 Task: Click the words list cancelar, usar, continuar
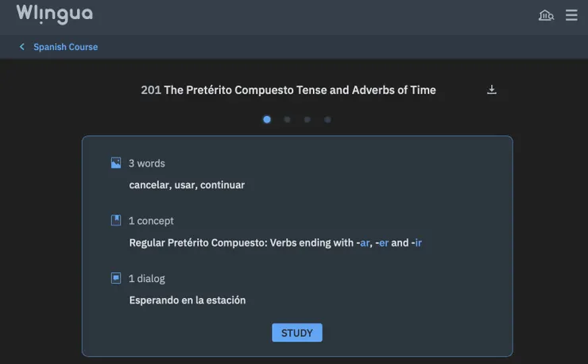[x=187, y=185]
